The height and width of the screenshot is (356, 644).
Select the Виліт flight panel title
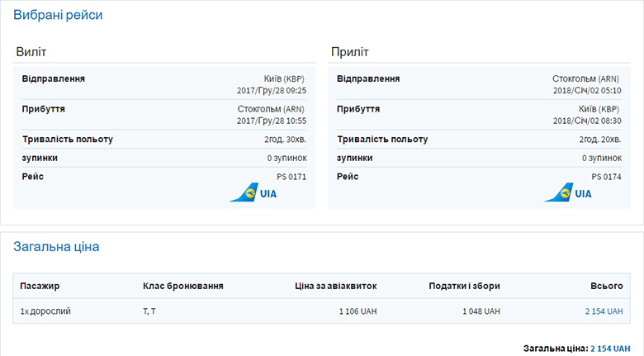tap(34, 52)
